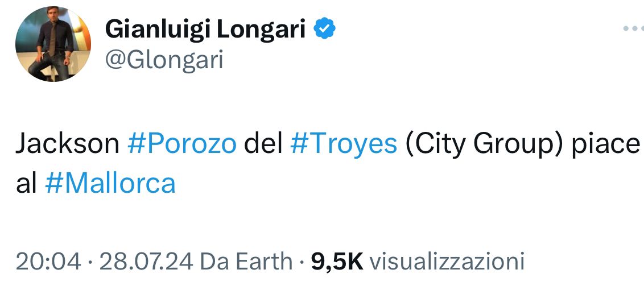This screenshot has height=282, width=644.
Task: Click the Da Earth location label
Action: pyautogui.click(x=246, y=261)
